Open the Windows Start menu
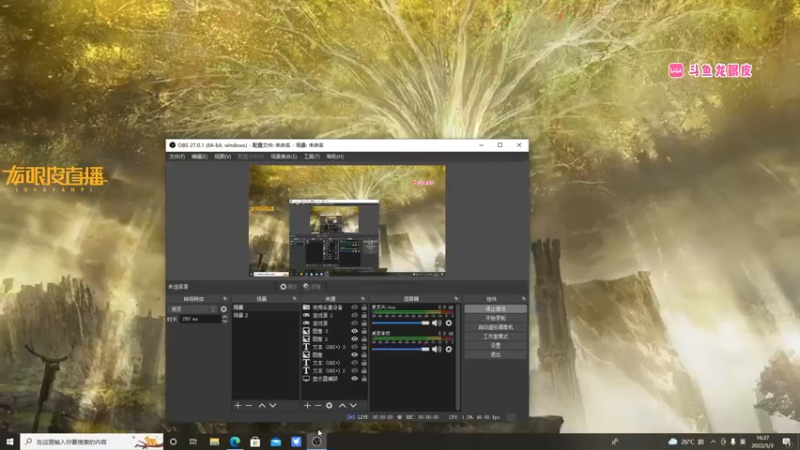The height and width of the screenshot is (450, 800). [x=10, y=442]
